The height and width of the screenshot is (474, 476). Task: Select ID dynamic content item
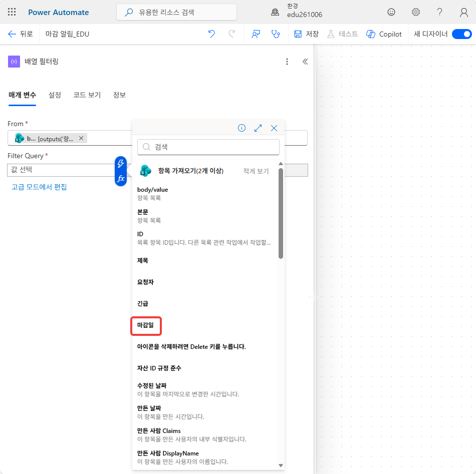tap(205, 238)
